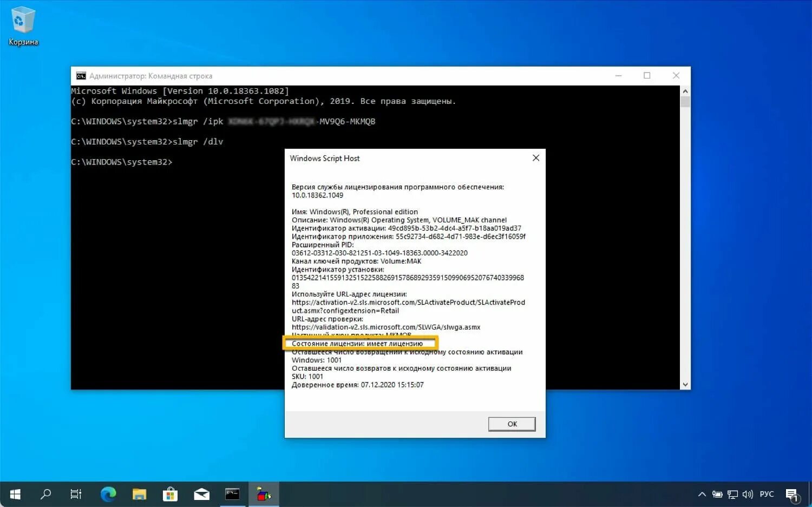Minimize the Command Prompt window

pyautogui.click(x=618, y=76)
